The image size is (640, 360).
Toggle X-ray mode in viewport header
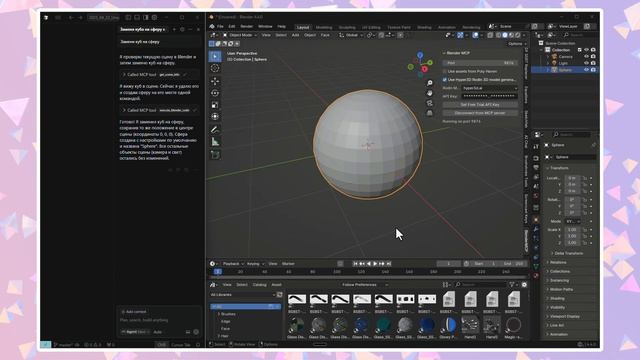tap(490, 36)
